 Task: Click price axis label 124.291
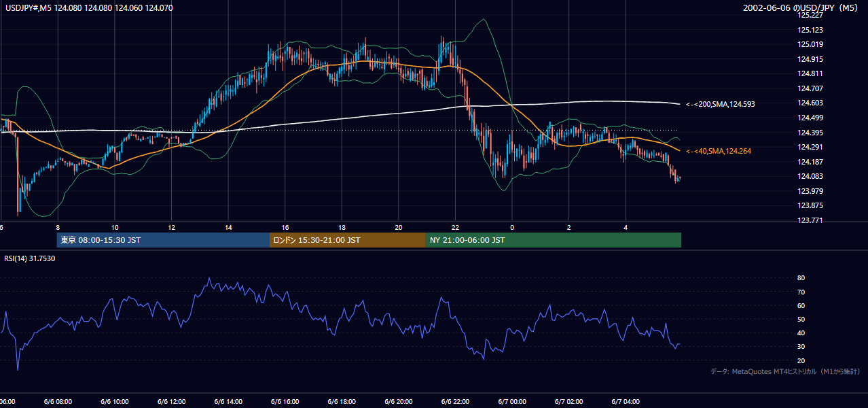[x=810, y=147]
